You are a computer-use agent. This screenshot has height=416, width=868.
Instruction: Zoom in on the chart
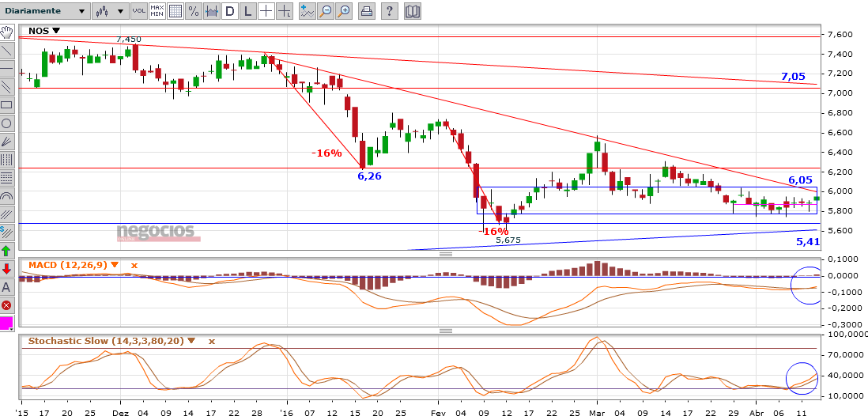click(344, 10)
